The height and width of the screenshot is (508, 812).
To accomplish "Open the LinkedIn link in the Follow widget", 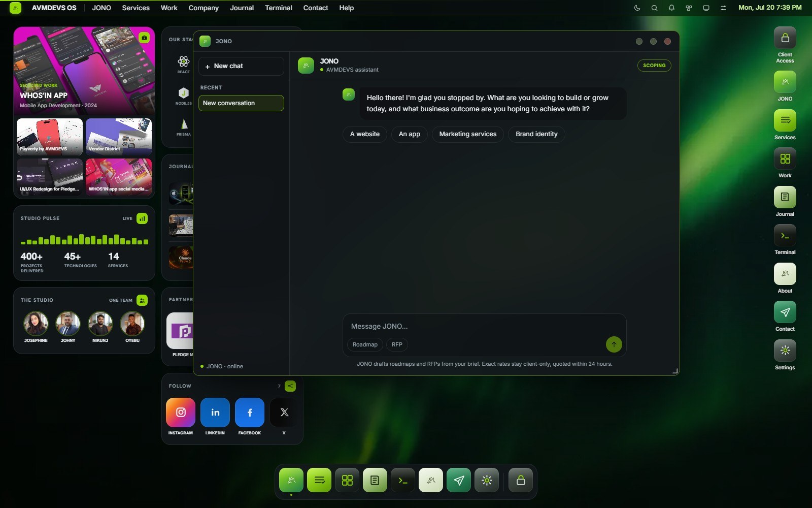I will 215,412.
